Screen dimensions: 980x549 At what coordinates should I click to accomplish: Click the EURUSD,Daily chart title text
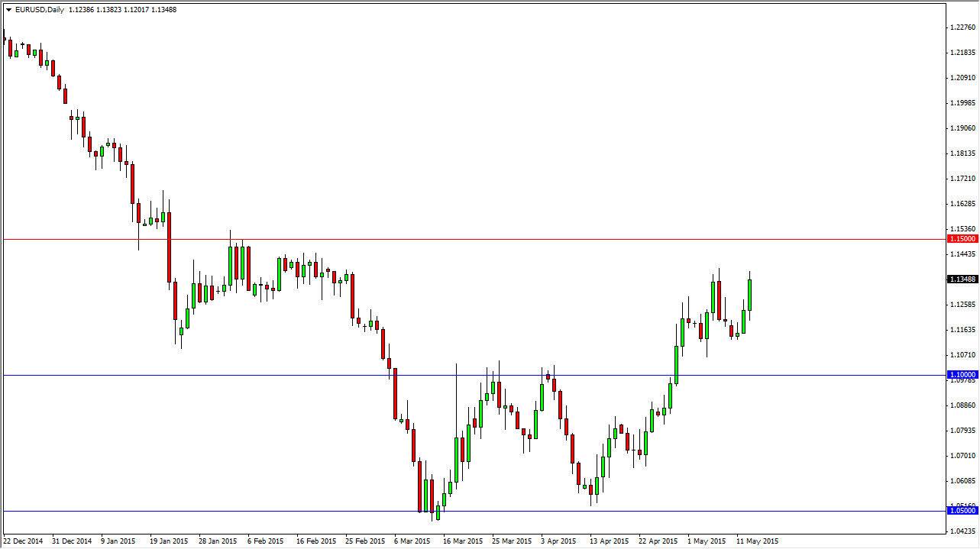coord(40,10)
